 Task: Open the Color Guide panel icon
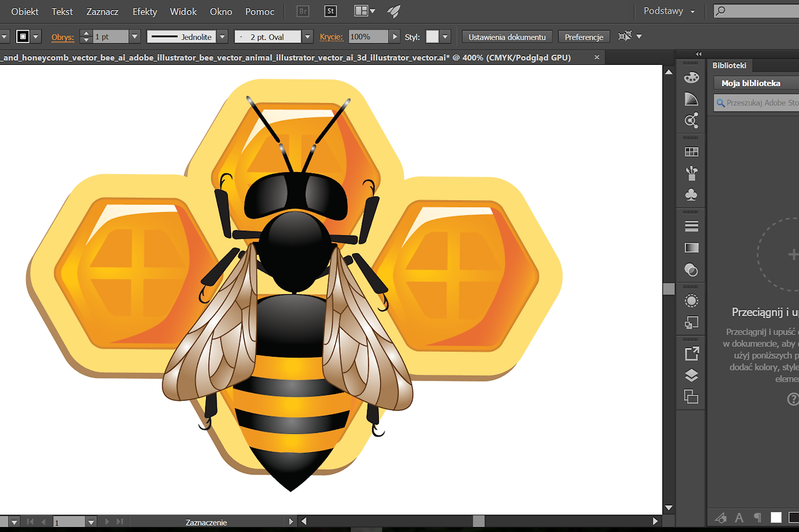(x=691, y=99)
